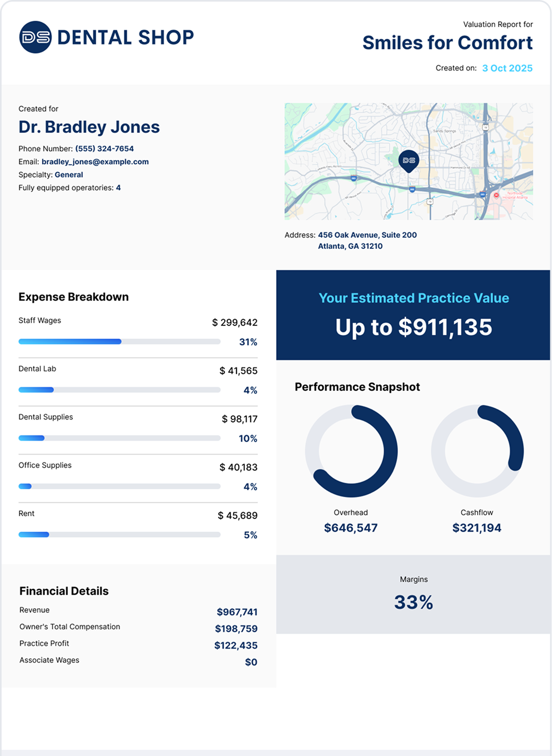Viewport: 552px width, 756px height.
Task: Expand the Financial Details section
Action: (x=63, y=591)
